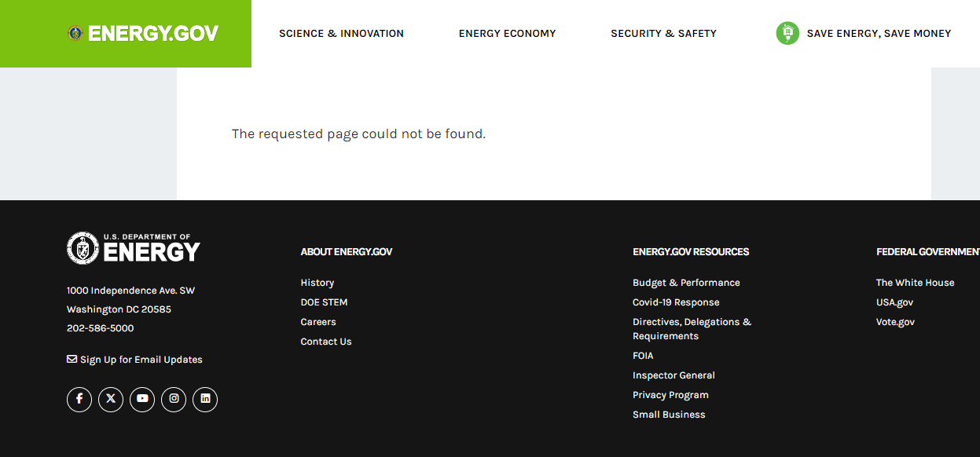Open the Instagram social icon
The height and width of the screenshot is (457, 980).
(x=174, y=399)
